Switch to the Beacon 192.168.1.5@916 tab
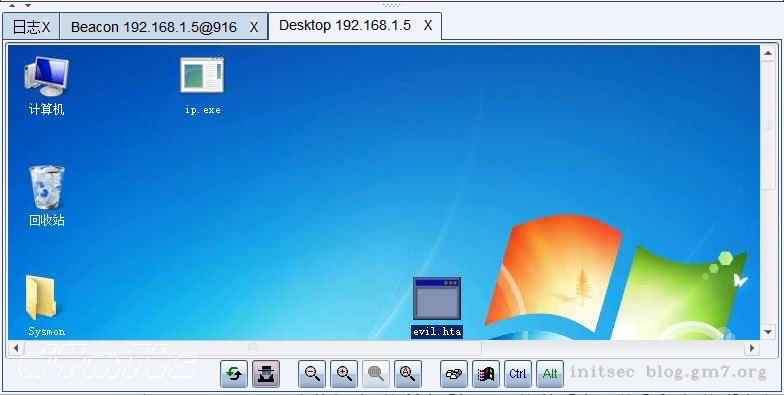 (x=154, y=27)
